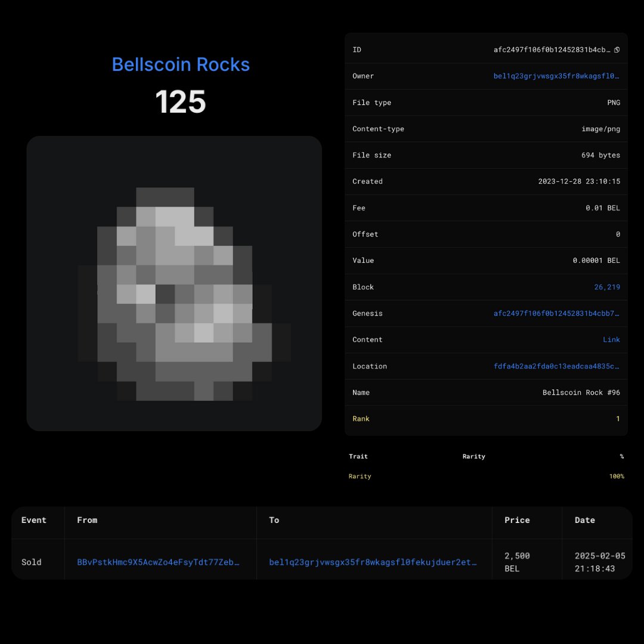This screenshot has width=644, height=644.
Task: Open the Owner address bel1q23grjvwsgx35fr8wkagsfl0
Action: point(556,76)
